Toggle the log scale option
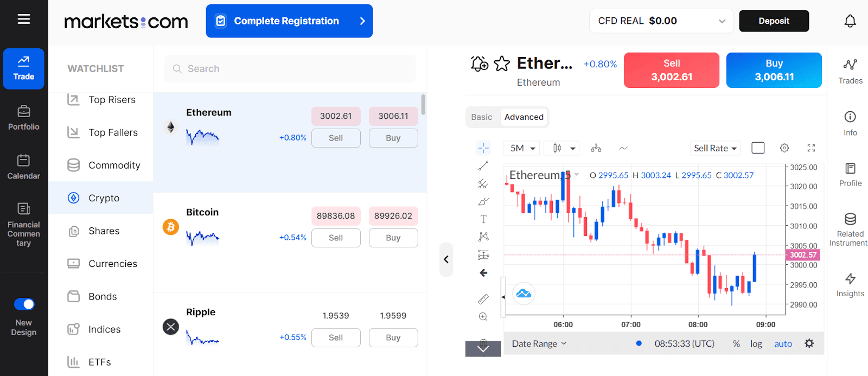868x376 pixels. [756, 344]
